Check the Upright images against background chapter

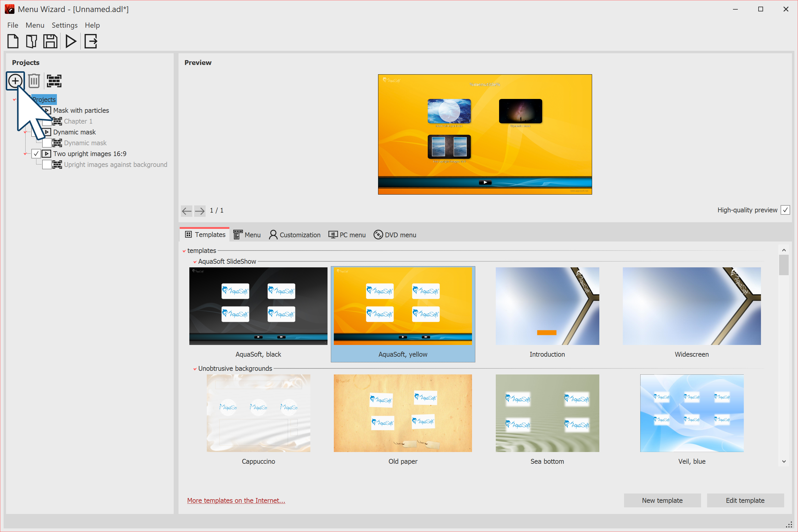(47, 165)
